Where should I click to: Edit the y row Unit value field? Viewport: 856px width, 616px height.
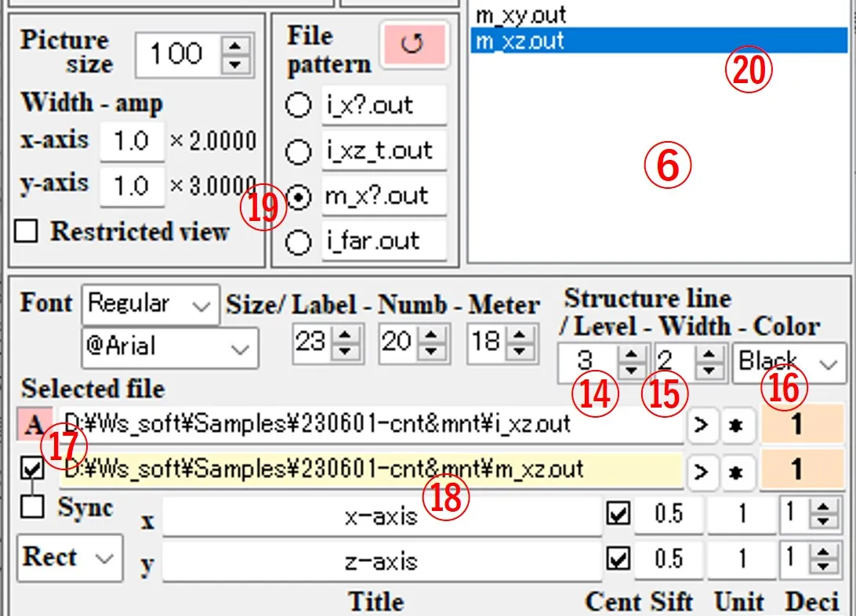[742, 560]
